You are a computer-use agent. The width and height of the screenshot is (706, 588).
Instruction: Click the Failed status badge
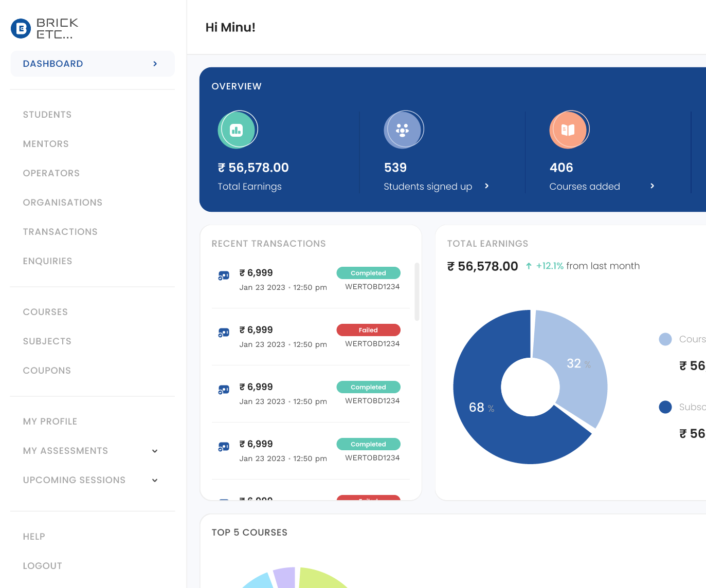(x=368, y=329)
